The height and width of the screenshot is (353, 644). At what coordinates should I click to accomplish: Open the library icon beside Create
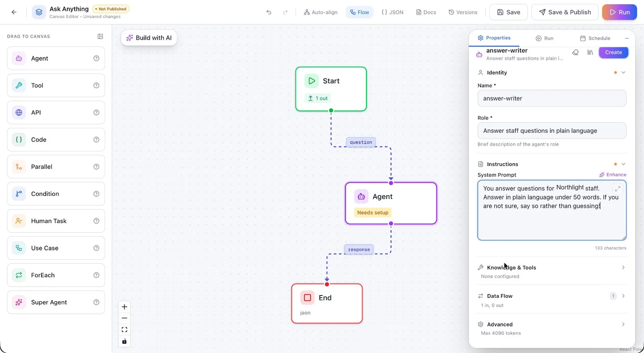[590, 52]
